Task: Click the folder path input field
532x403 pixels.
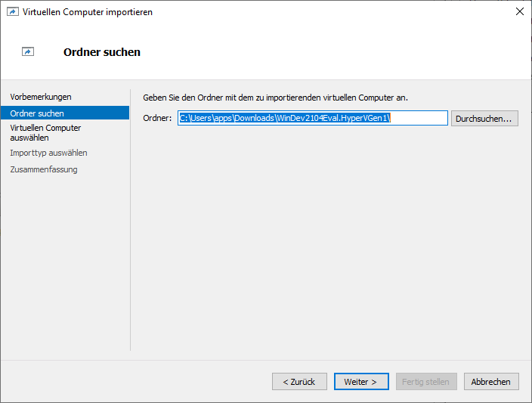Action: coord(313,118)
